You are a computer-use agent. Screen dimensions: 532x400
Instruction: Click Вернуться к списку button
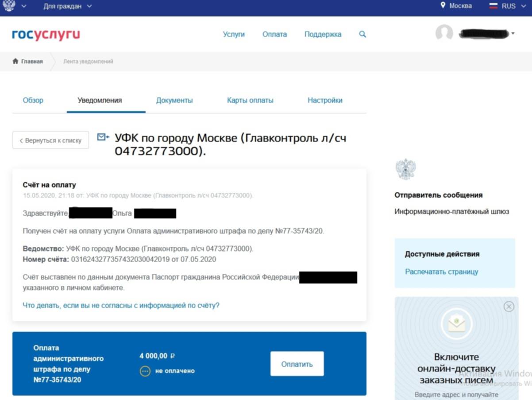point(50,140)
